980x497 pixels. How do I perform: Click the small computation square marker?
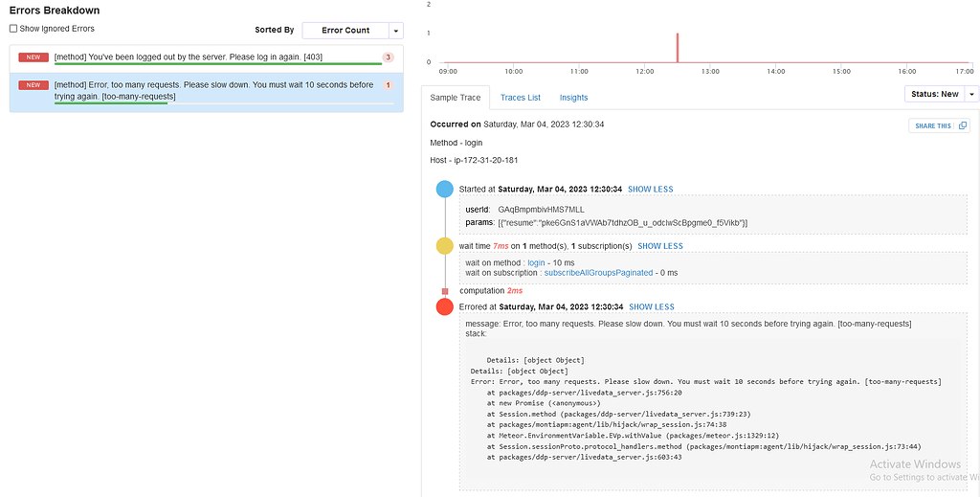tap(445, 291)
